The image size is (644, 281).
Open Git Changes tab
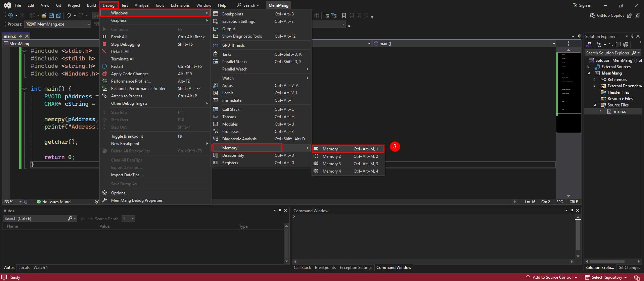629,268
